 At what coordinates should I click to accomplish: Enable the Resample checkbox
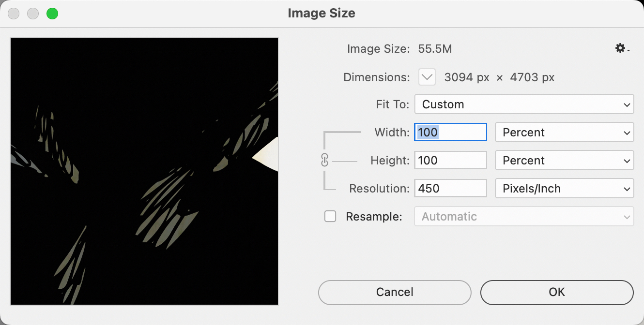pos(330,217)
